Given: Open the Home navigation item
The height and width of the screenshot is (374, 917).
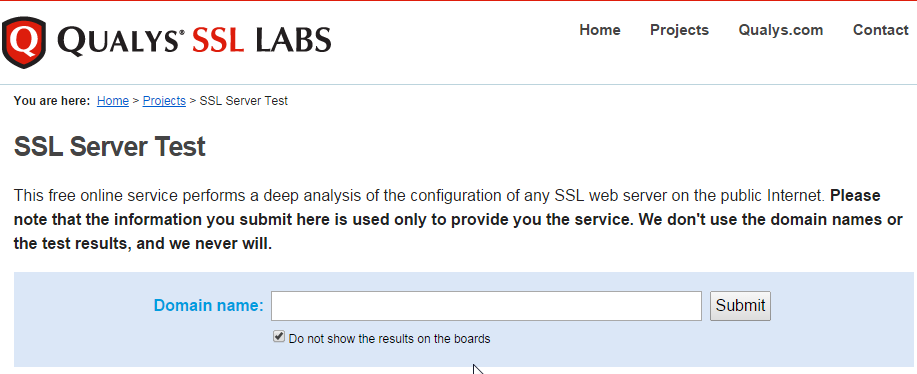Looking at the screenshot, I should click(x=600, y=30).
